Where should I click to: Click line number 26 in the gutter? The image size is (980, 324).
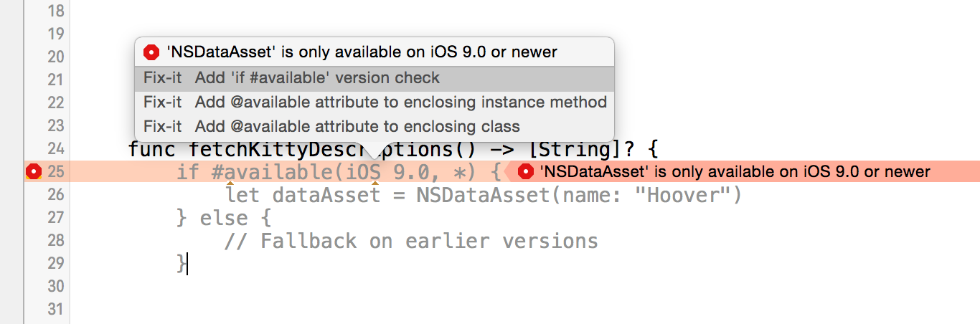[55, 194]
